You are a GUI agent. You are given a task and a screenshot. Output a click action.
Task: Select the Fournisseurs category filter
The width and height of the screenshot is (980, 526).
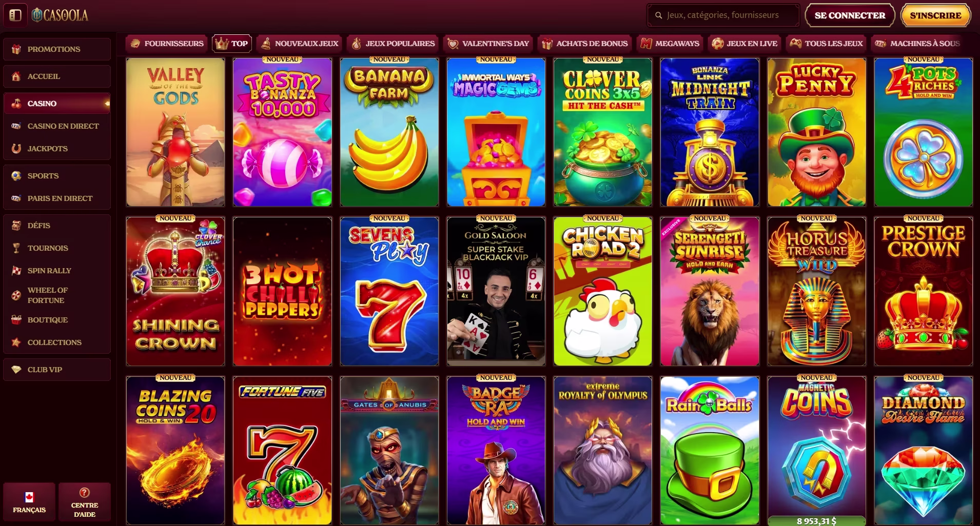[166, 44]
